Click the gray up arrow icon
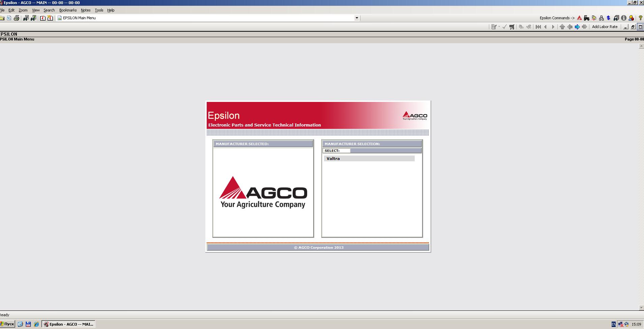This screenshot has height=329, width=644. click(562, 27)
